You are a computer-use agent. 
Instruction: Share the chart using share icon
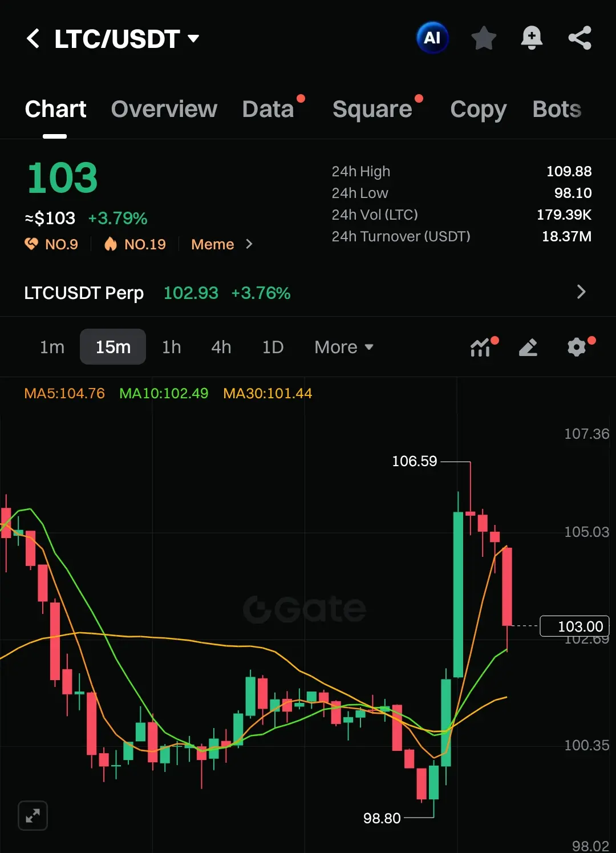(579, 38)
